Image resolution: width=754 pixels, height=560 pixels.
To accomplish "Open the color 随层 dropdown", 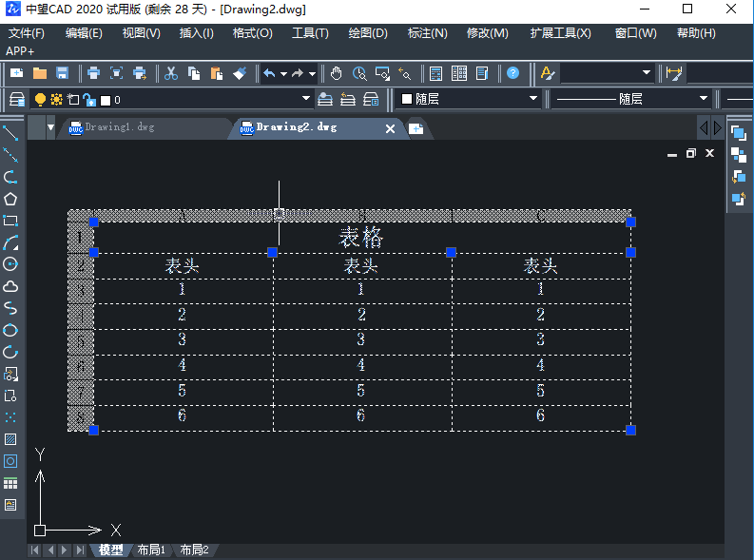I will point(533,99).
